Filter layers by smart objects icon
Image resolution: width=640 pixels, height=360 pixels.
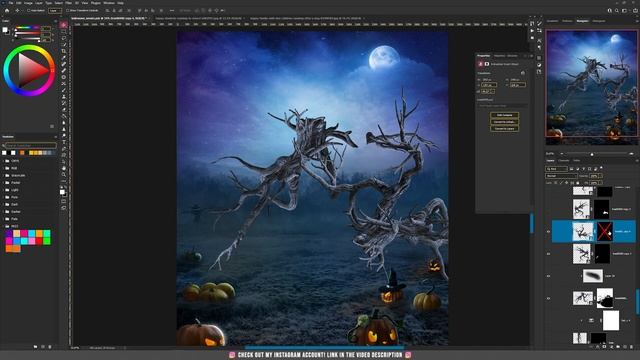596,169
